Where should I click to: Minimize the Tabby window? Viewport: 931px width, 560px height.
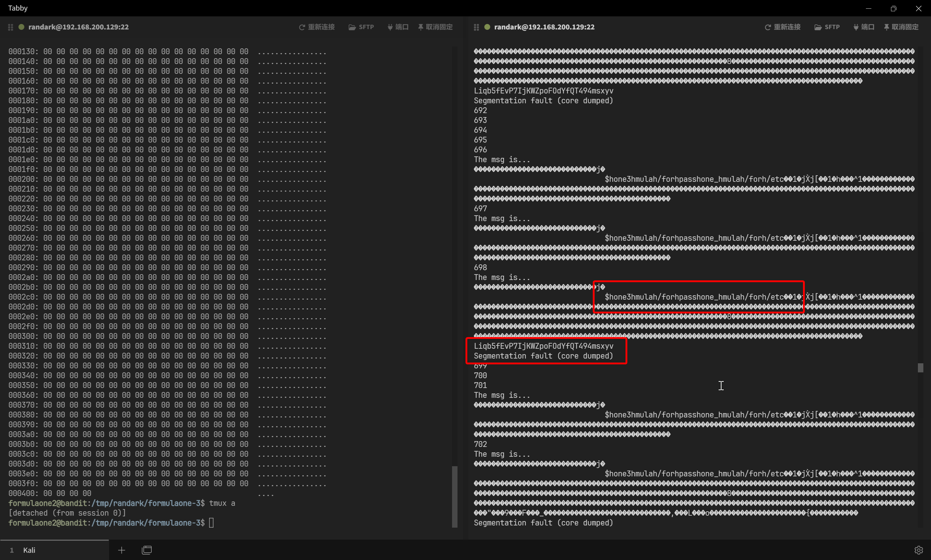[x=869, y=8]
